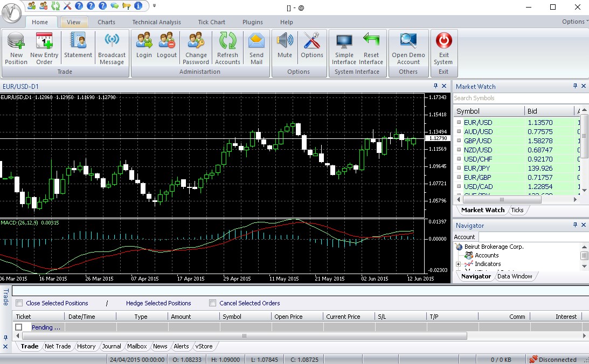Open the History tab at bottom
The image size is (589, 364).
(86, 346)
